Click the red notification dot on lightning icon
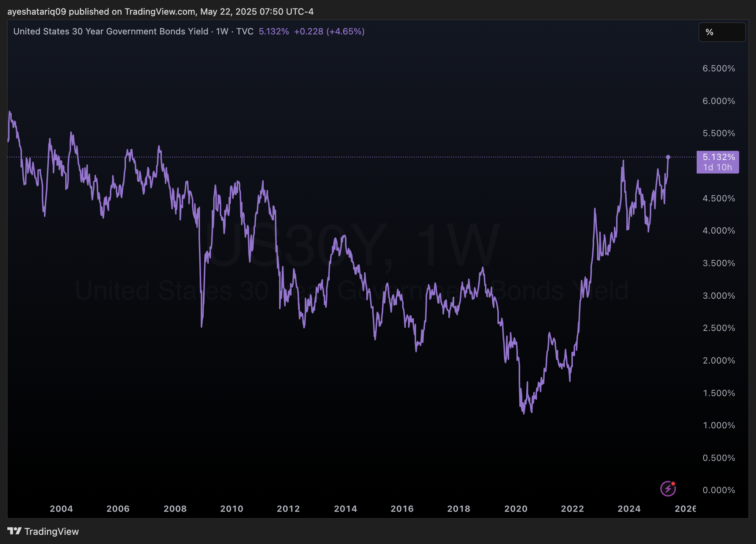Image resolution: width=756 pixels, height=544 pixels. (673, 484)
